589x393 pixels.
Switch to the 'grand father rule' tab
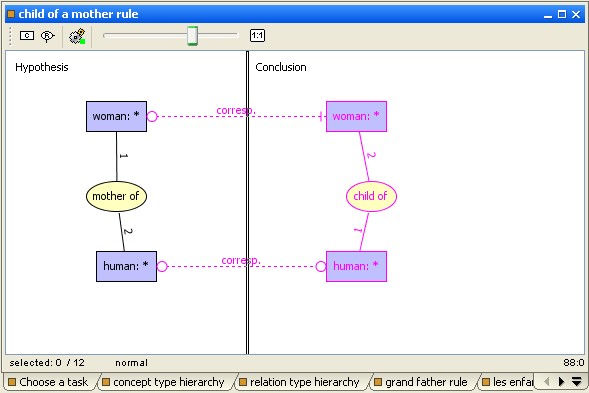tap(421, 382)
